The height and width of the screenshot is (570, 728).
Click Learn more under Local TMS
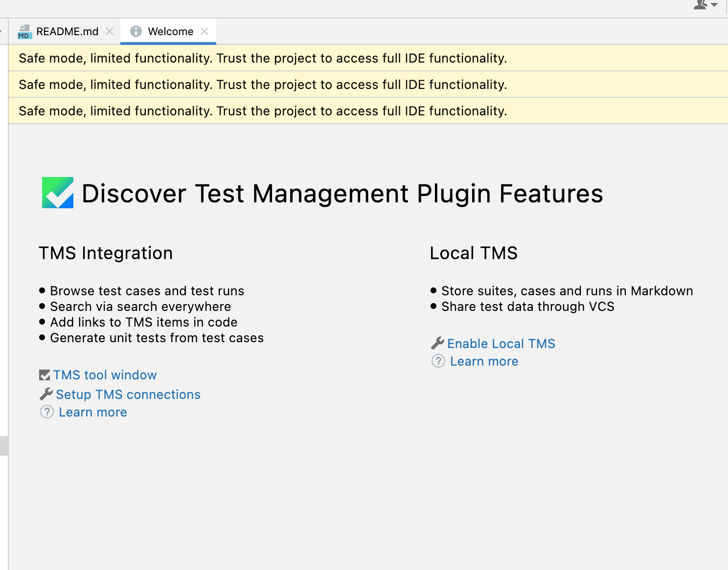click(484, 361)
